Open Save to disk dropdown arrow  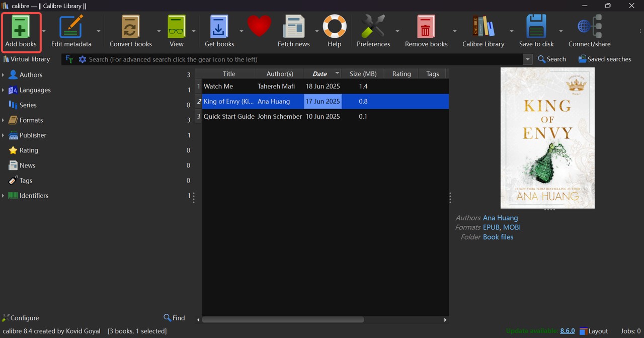point(561,31)
